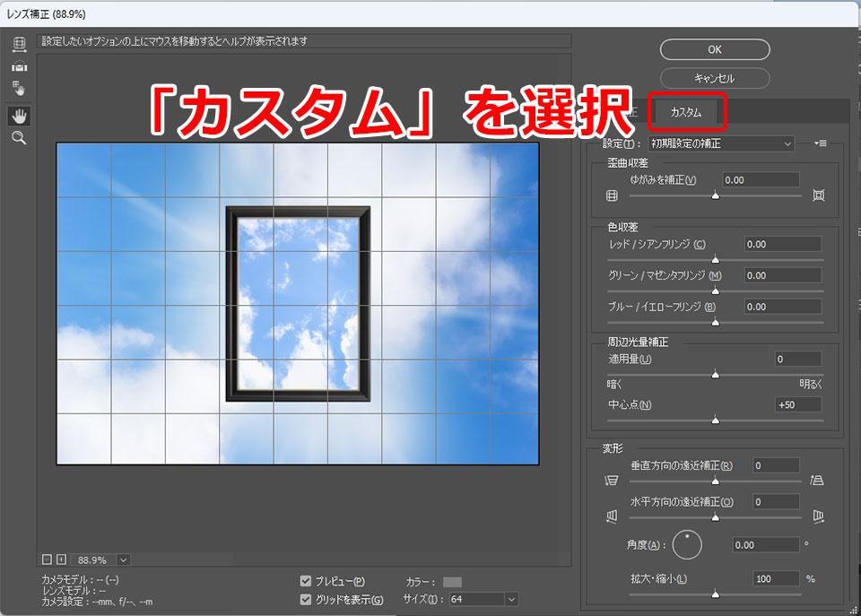Screen dimensions: 861x616
Task: Click the ブルー/イエローフリンジ value field
Action: 782,307
